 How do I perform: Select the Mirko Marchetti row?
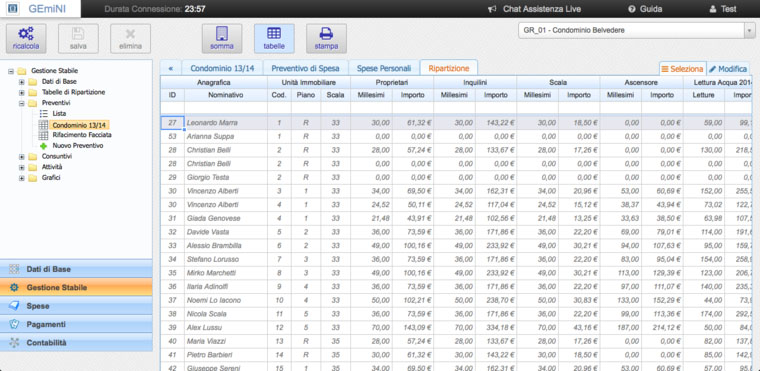point(456,273)
